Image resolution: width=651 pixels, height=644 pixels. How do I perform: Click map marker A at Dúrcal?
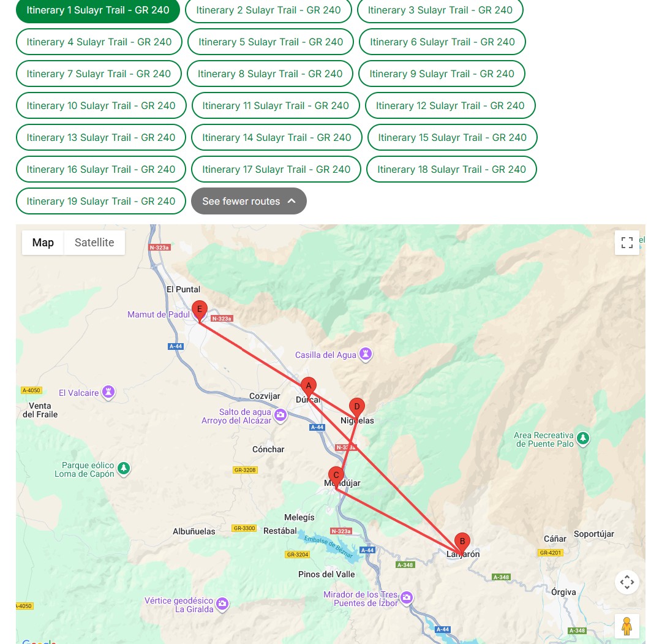point(309,385)
